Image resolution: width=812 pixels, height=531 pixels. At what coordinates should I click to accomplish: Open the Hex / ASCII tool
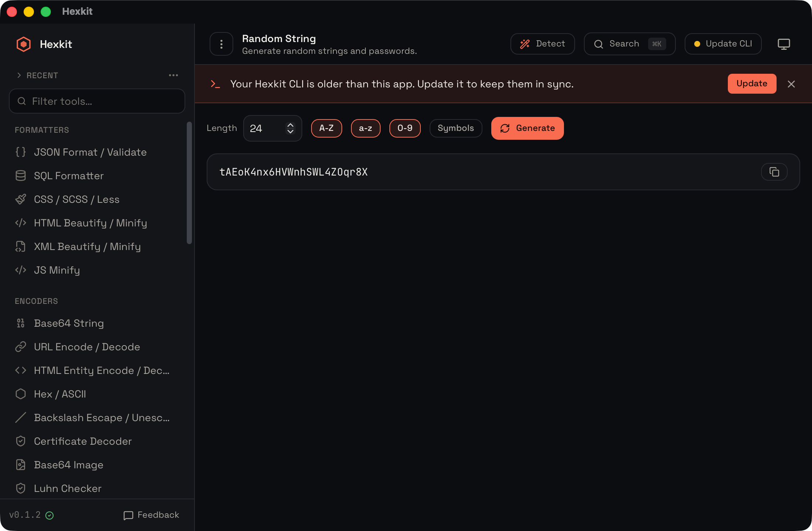97,394
